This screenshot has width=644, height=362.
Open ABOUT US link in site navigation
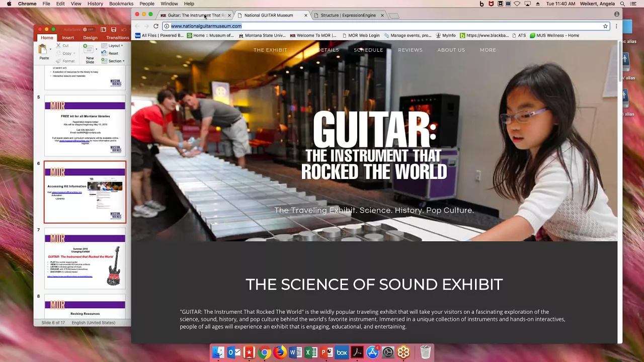(x=451, y=50)
